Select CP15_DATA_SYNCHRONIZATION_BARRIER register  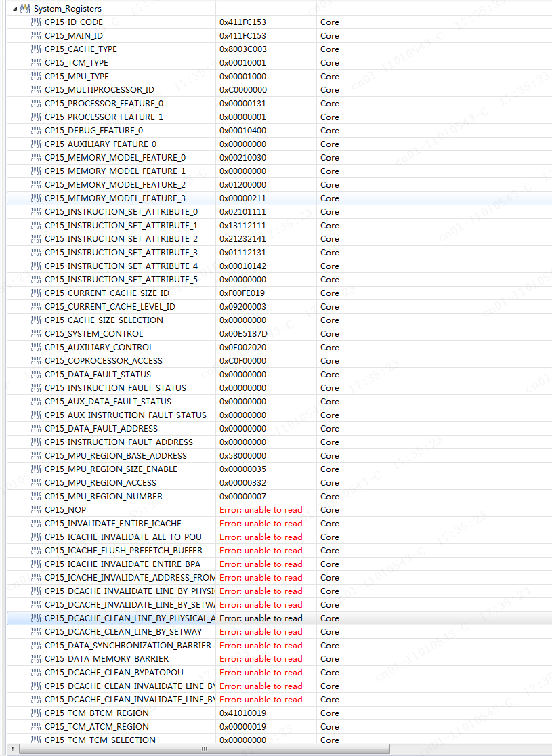tap(128, 645)
